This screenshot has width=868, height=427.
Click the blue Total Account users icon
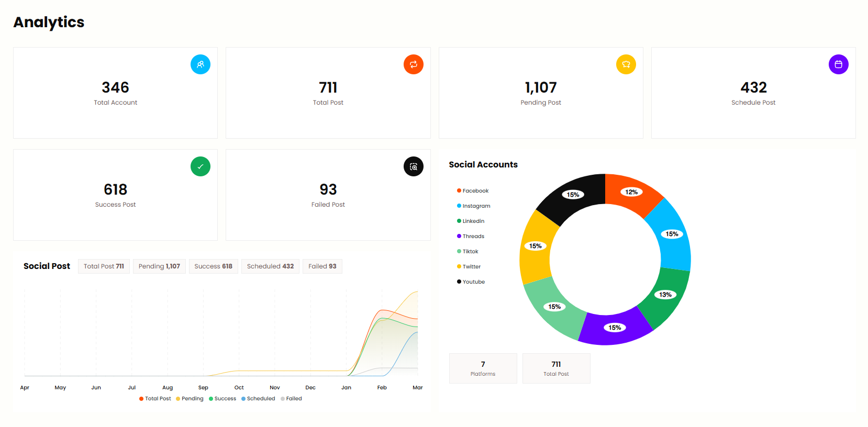(x=201, y=64)
